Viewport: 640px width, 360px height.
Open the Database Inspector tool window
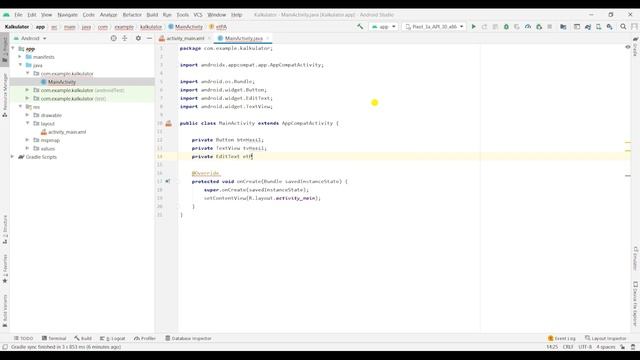pyautogui.click(x=188, y=338)
